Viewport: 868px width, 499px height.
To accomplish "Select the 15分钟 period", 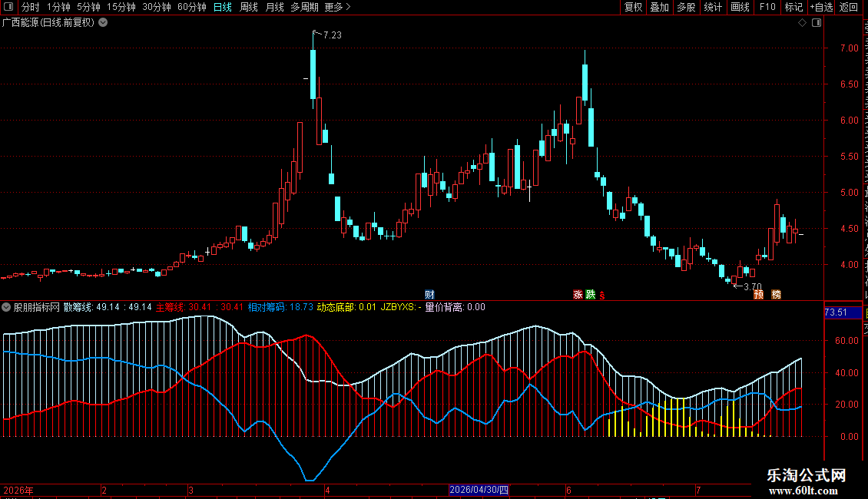I will [x=121, y=7].
